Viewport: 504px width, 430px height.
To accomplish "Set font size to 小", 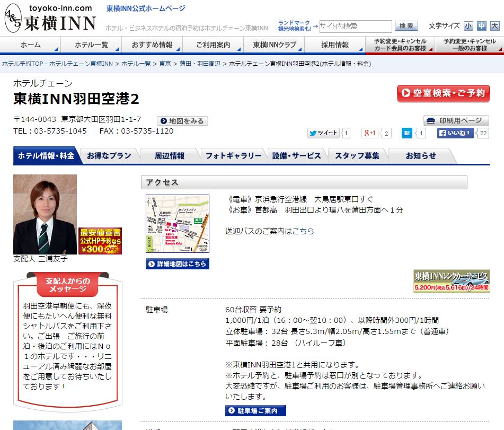I will [468, 26].
